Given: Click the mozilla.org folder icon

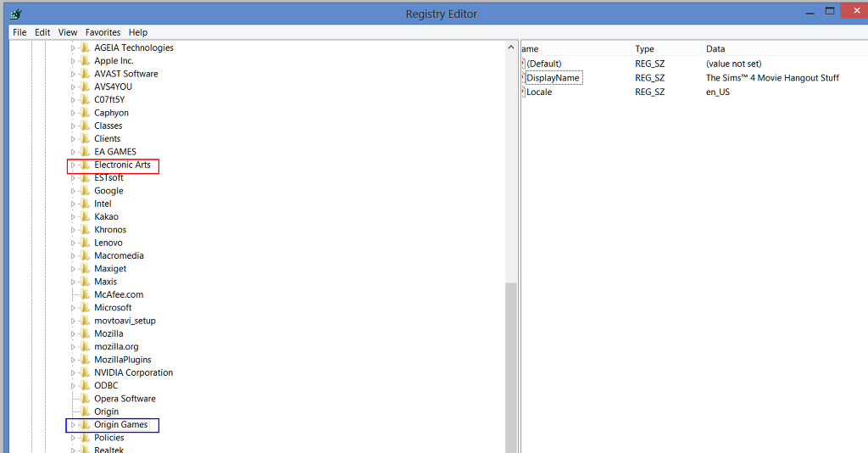Looking at the screenshot, I should (85, 347).
